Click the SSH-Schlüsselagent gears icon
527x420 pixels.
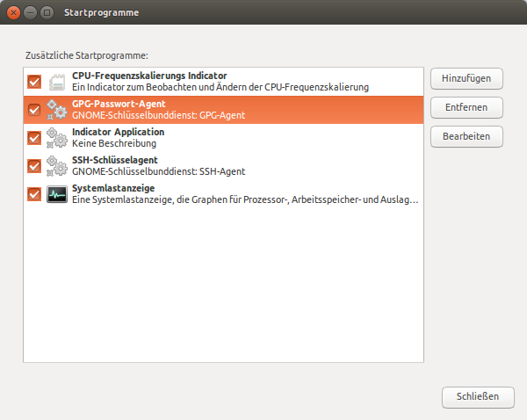[x=57, y=166]
